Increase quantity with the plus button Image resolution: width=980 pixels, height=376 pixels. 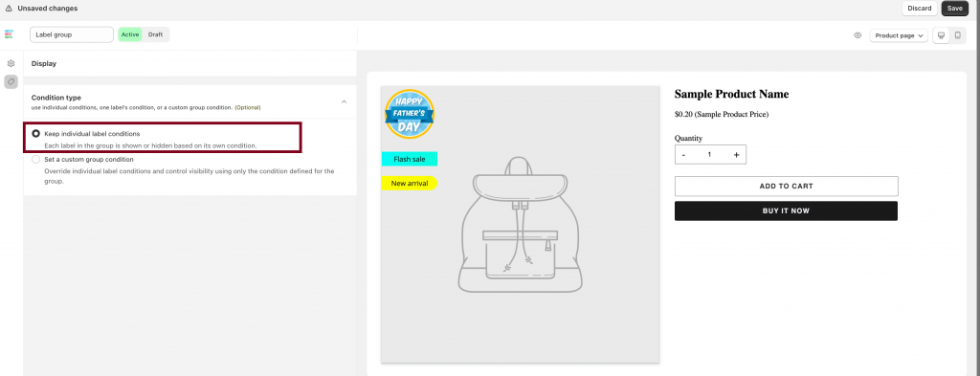(x=736, y=155)
